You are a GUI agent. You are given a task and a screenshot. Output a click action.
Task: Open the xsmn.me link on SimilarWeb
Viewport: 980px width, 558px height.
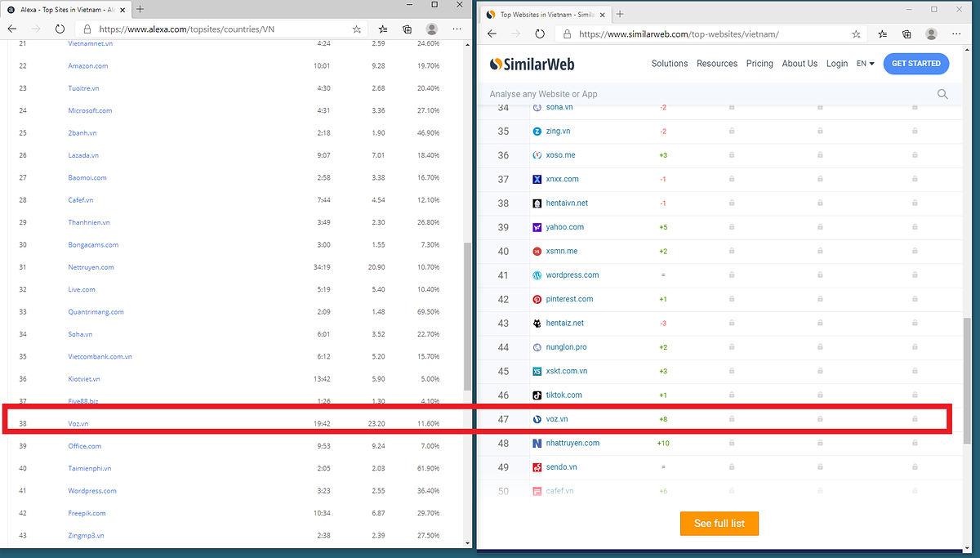coord(562,252)
